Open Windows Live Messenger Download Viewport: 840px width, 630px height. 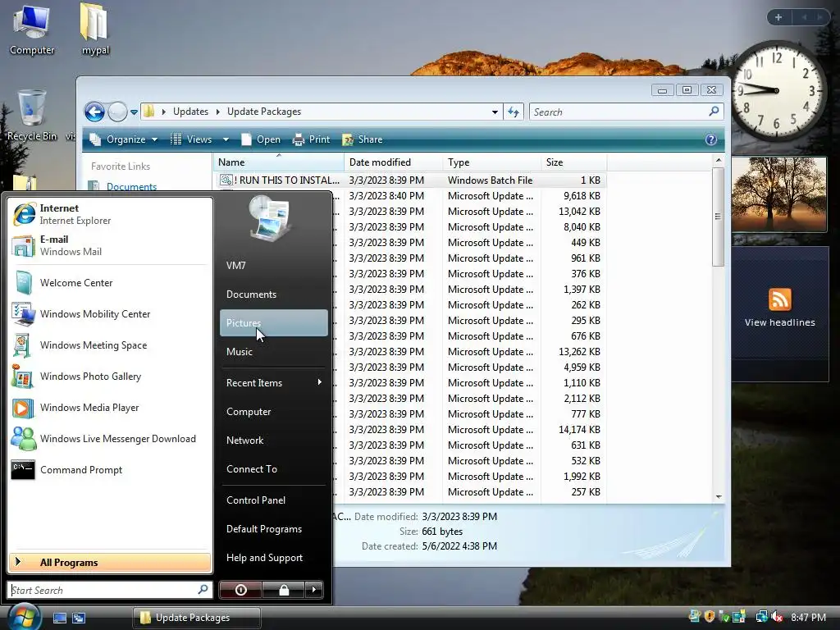click(x=110, y=439)
